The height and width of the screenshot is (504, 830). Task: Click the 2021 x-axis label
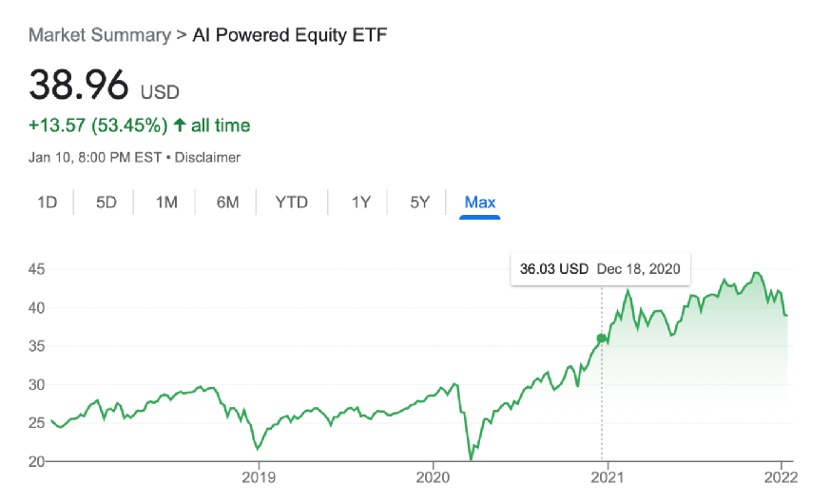click(x=607, y=477)
